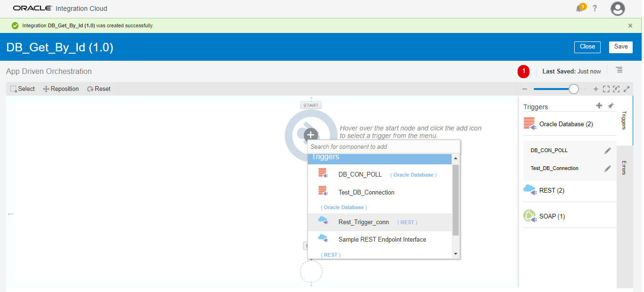This screenshot has width=644, height=292.
Task: Dismiss the success message banner
Action: tap(630, 26)
